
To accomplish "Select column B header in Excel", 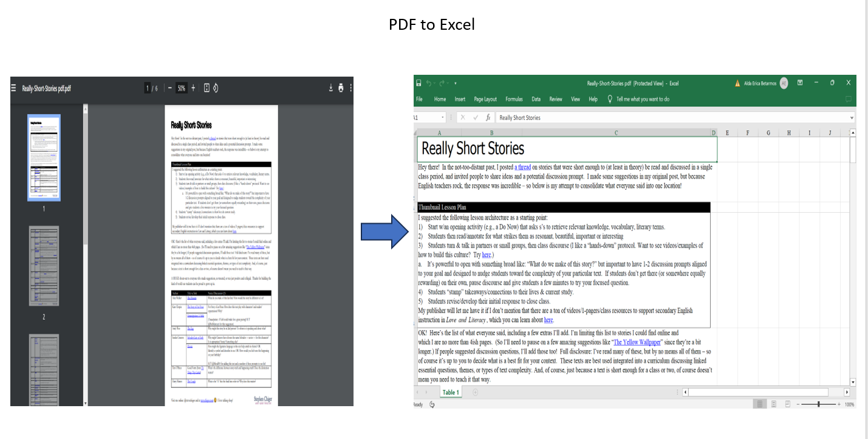I will [x=491, y=133].
